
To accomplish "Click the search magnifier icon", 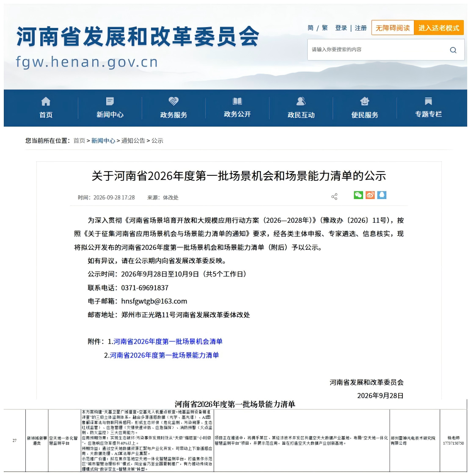I will tap(453, 50).
